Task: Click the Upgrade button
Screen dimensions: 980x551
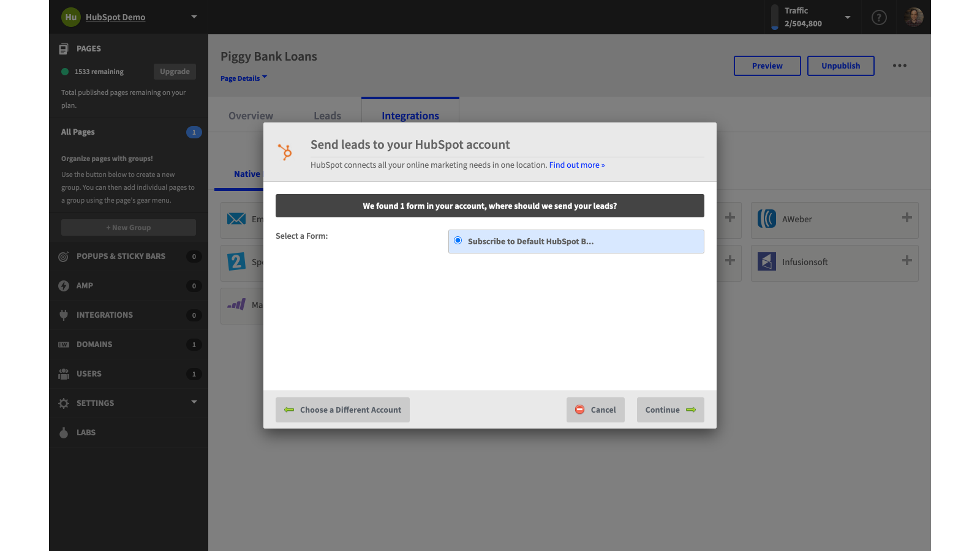Action: [175, 72]
